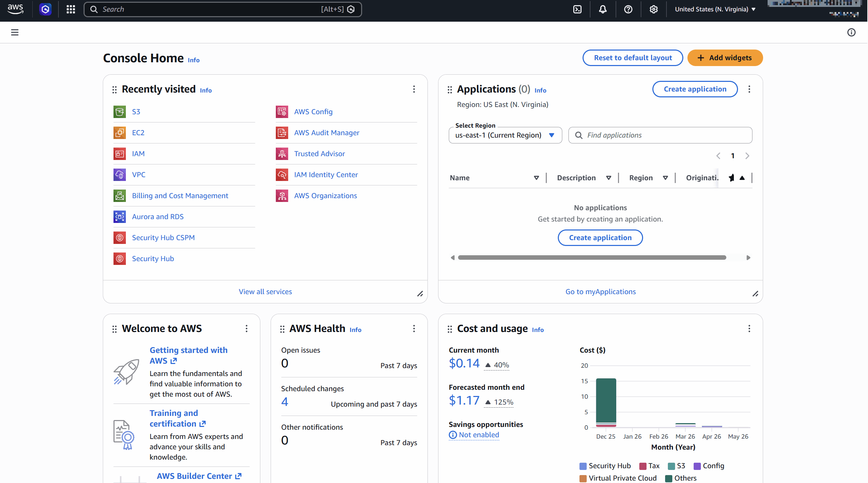The height and width of the screenshot is (483, 868).
Task: Open the info panel icon at right
Action: pyautogui.click(x=851, y=32)
